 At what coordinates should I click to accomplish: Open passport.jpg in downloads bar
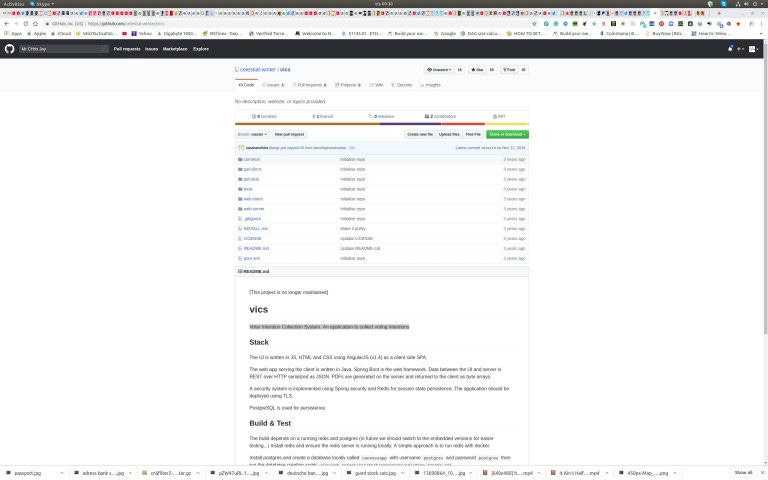(27, 473)
